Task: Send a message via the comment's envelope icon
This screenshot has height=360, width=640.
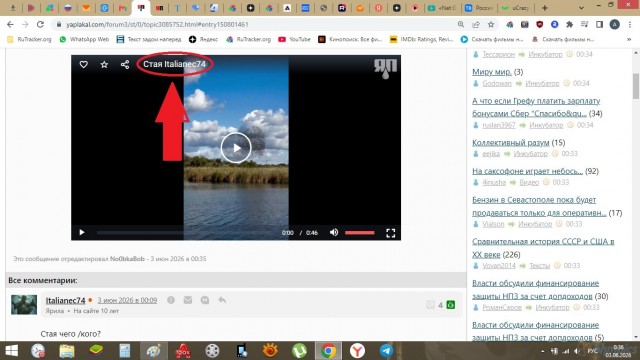Action: click(188, 300)
